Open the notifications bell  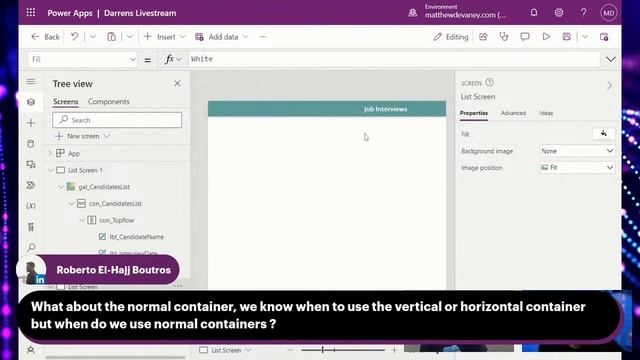pyautogui.click(x=533, y=13)
